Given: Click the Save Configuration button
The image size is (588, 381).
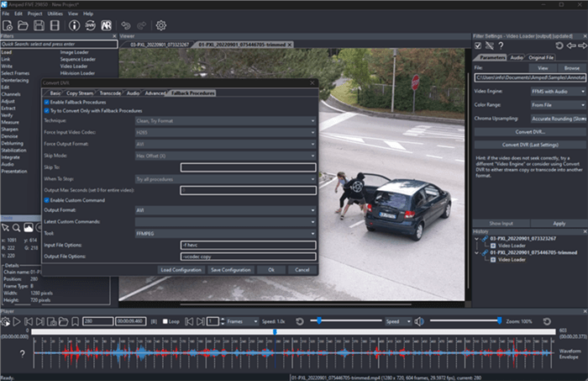Looking at the screenshot, I should click(x=230, y=270).
